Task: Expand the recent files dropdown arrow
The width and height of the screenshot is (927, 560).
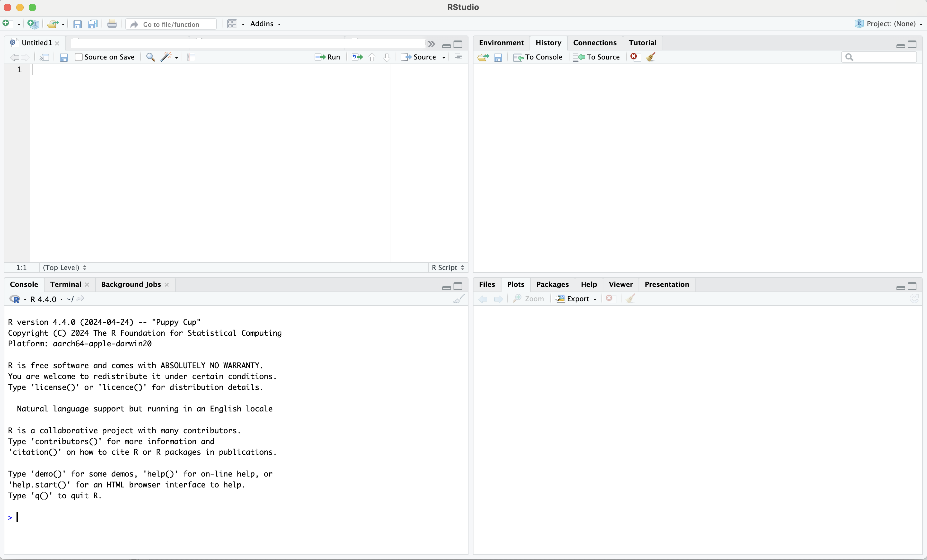Action: pyautogui.click(x=63, y=24)
